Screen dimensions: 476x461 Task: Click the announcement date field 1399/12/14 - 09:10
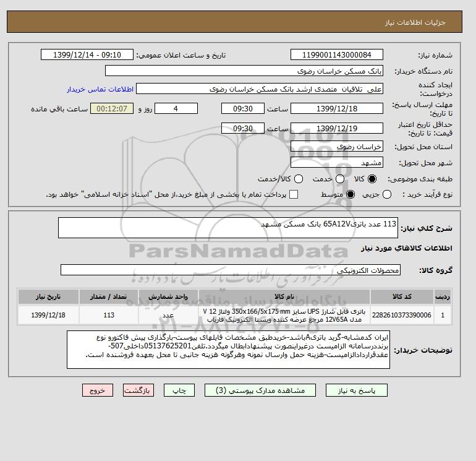(x=87, y=54)
